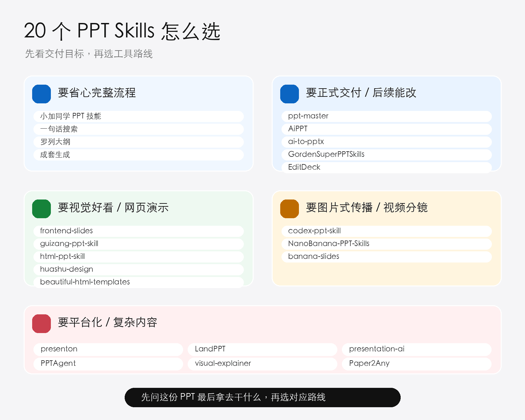Screen dimensions: 525x420
Task: Click the red icon beside 要平台化 / 复杂内容
Action: coord(41,324)
